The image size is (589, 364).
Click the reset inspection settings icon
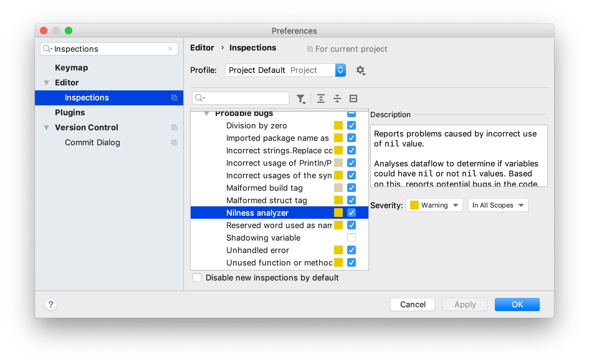(353, 98)
